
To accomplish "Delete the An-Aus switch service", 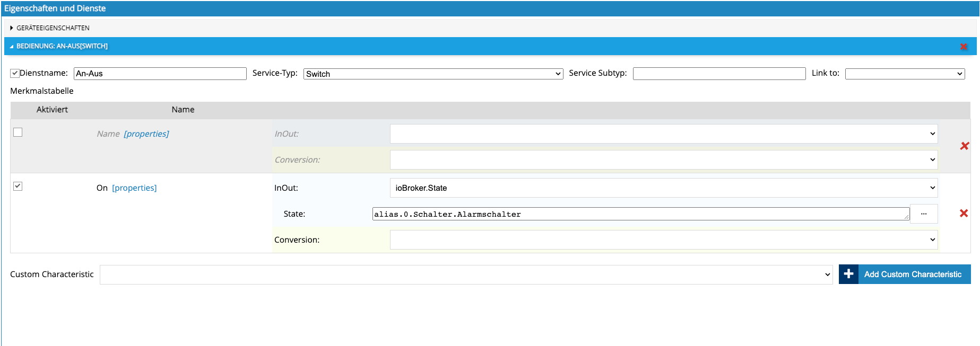I will 964,47.
